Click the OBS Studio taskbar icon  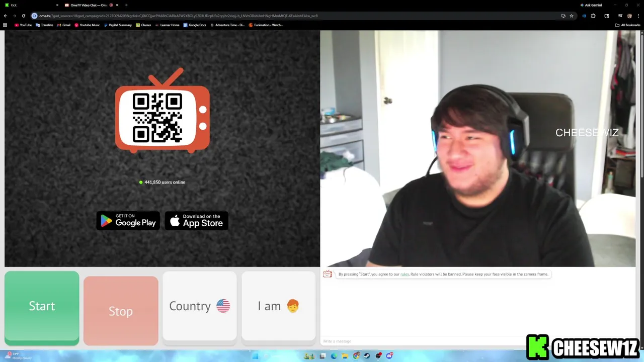[x=378, y=356]
